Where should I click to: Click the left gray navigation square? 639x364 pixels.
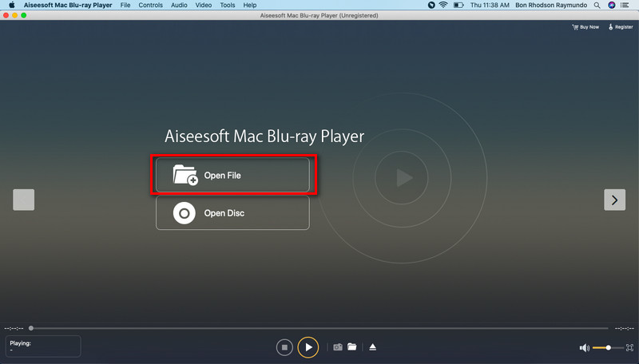24,200
